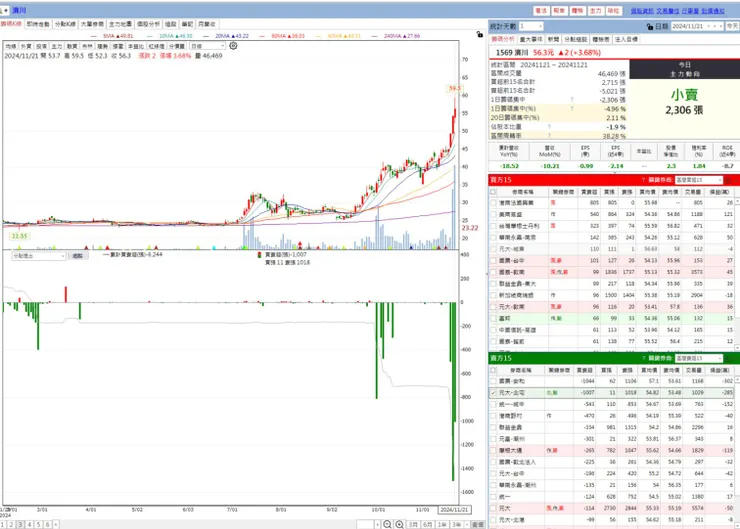Viewport: 740px width, 529px height.
Task: Go to chart page 4
Action: tap(29, 524)
